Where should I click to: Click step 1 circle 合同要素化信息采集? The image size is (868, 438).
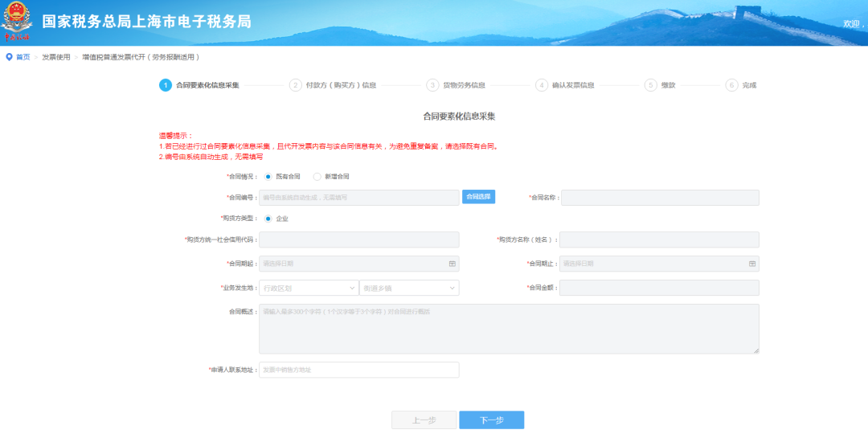click(x=165, y=85)
